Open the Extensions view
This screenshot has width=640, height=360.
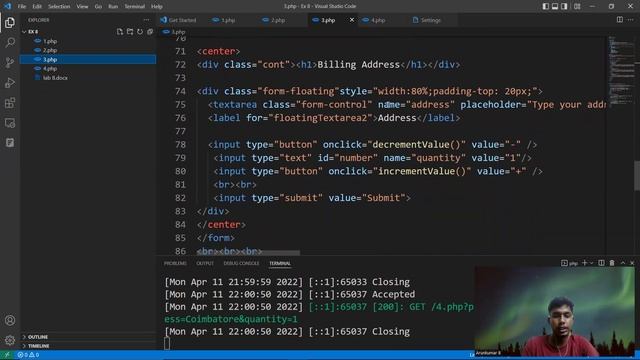[10, 102]
